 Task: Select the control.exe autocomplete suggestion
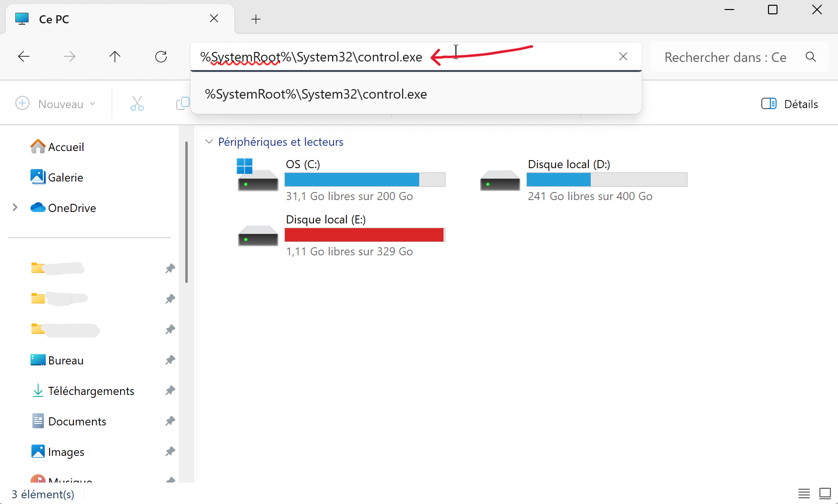[416, 94]
